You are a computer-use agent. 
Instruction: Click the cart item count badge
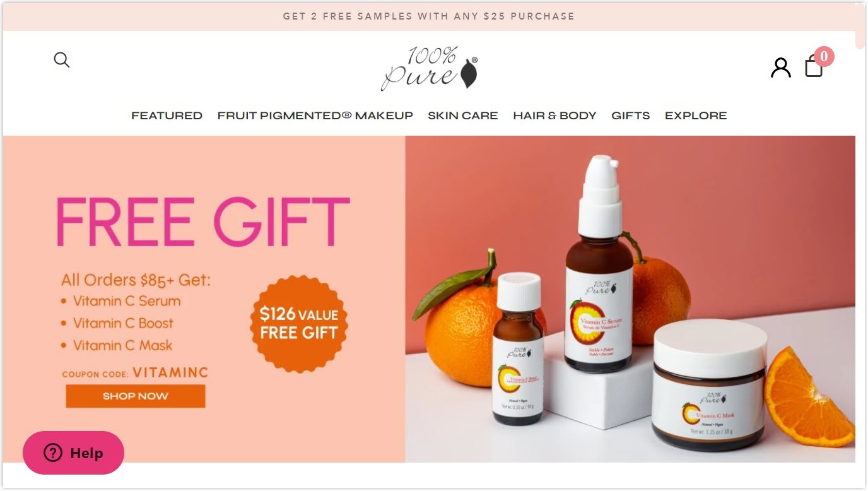click(x=824, y=56)
